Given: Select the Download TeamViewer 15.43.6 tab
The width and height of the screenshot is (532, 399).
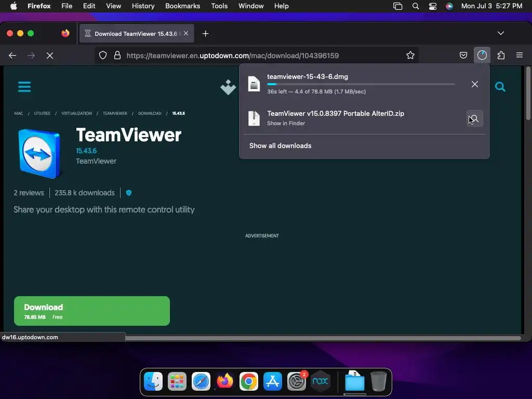Looking at the screenshot, I should click(x=137, y=34).
